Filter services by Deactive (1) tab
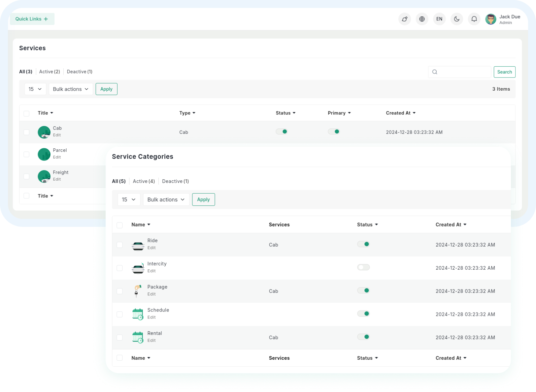 [x=80, y=72]
